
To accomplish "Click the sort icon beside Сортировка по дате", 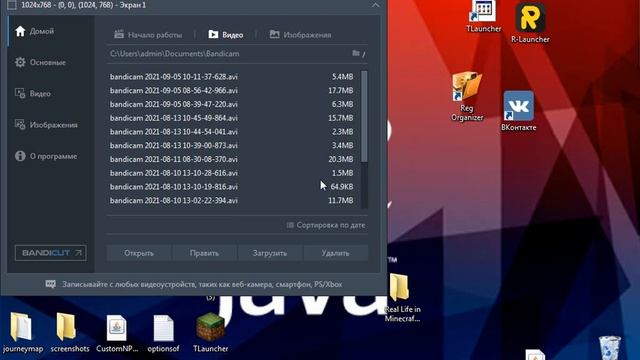I will pyautogui.click(x=290, y=225).
